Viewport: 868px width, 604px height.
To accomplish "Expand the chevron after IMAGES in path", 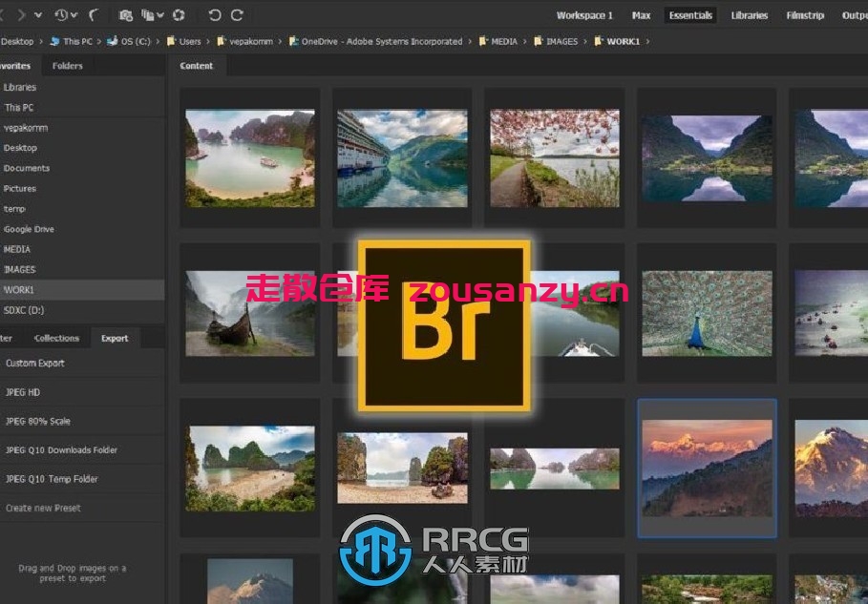I will pyautogui.click(x=585, y=41).
